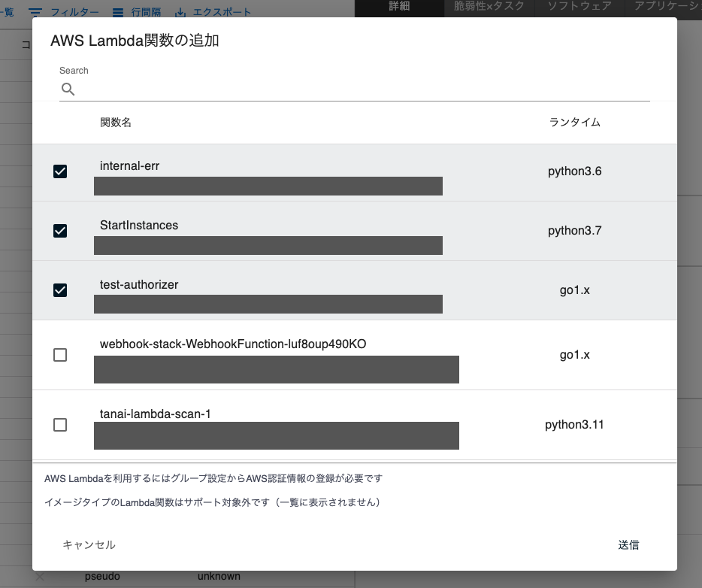This screenshot has width=702, height=588.
Task: Uncheck the internal-err function checkbox
Action: tap(60, 171)
